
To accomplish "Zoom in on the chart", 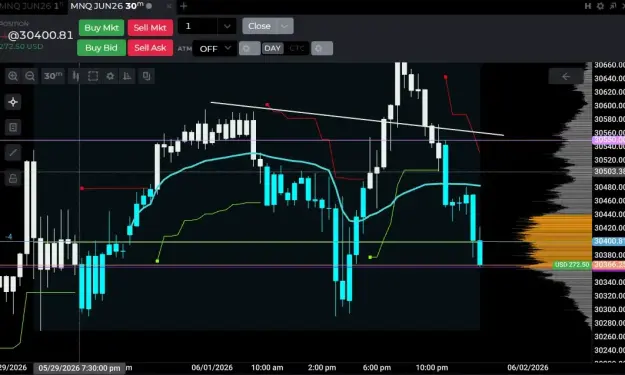I will [13, 76].
